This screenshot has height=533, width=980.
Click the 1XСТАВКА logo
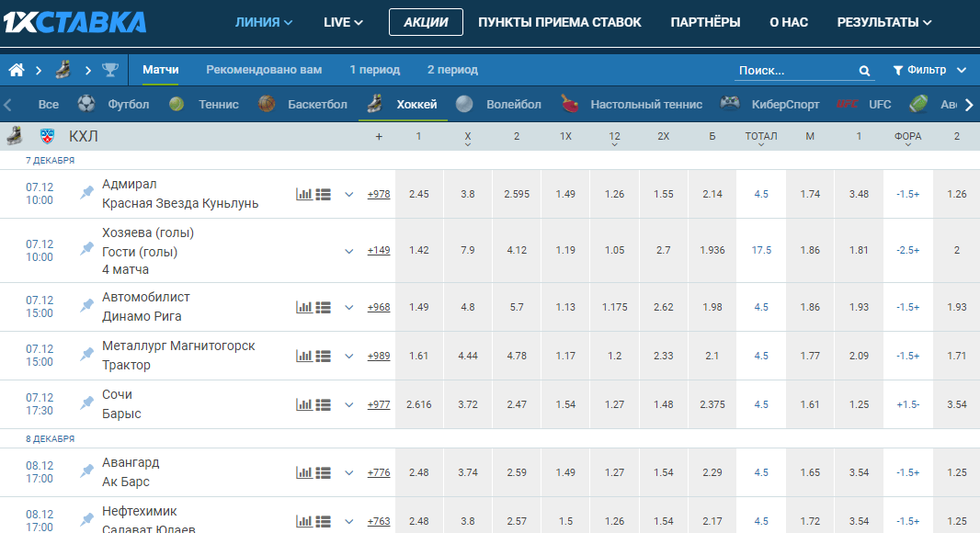tap(74, 22)
